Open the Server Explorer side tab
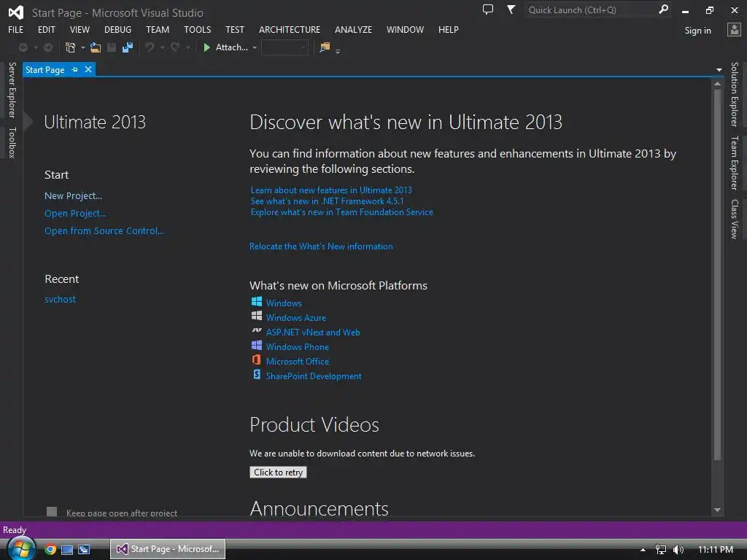 tap(12, 90)
